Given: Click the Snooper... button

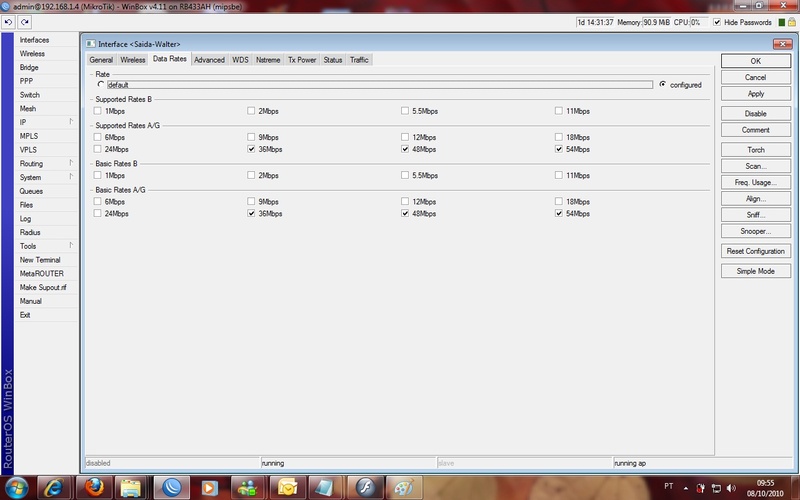Looking at the screenshot, I should (756, 231).
